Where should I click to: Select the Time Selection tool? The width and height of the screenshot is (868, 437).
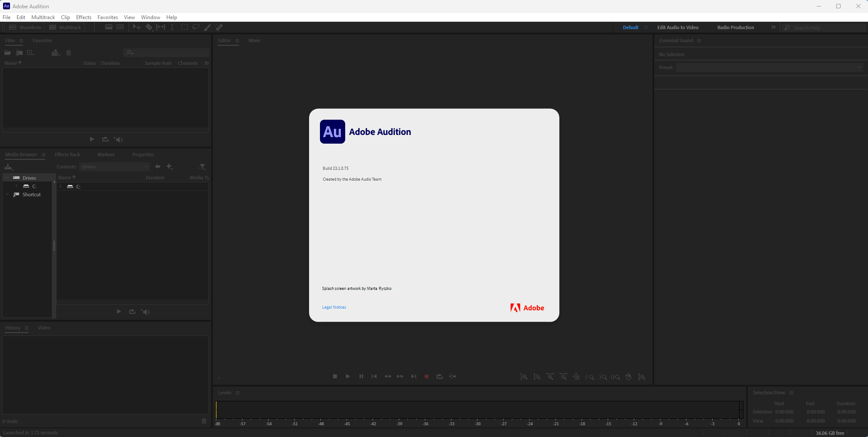(172, 27)
